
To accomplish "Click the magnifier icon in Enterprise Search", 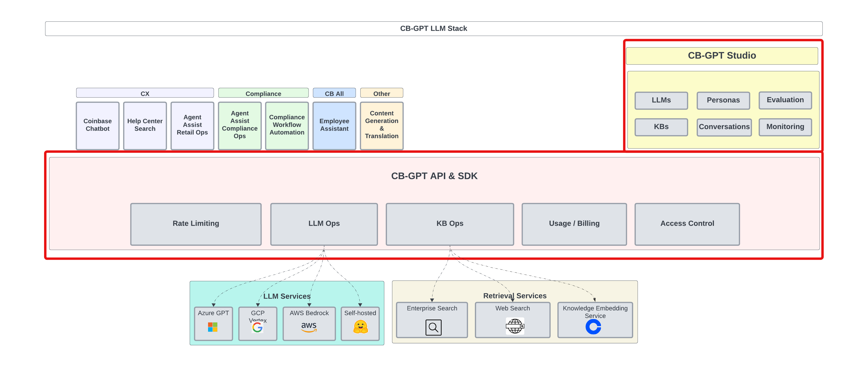I will click(x=433, y=327).
